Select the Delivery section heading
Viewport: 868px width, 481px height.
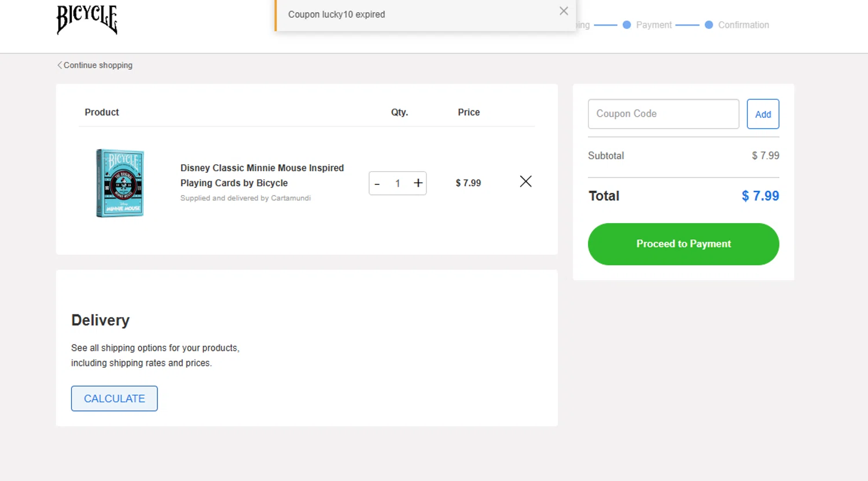coord(100,320)
